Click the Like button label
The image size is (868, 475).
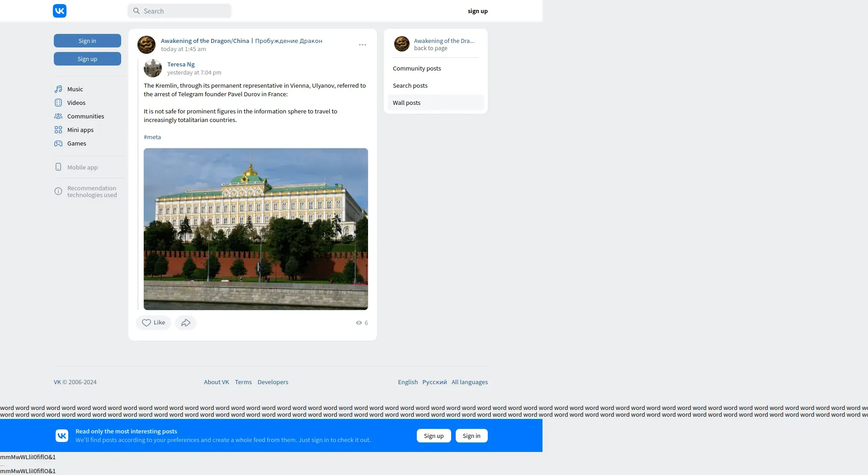pos(159,323)
